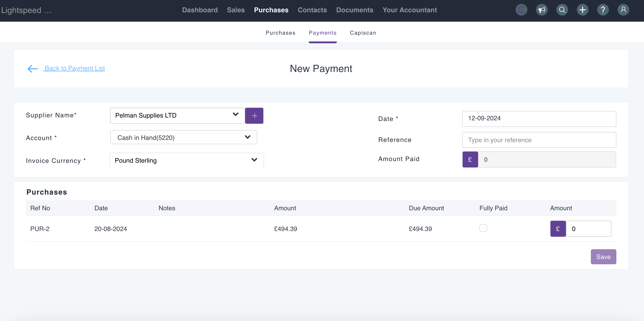Viewport: 644px width, 321px height.
Task: Open the help question mark icon
Action: [x=603, y=10]
